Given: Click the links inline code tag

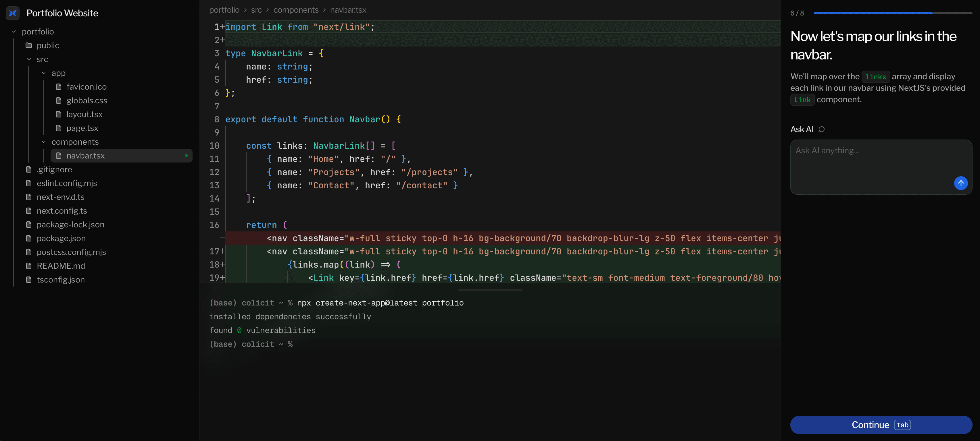Looking at the screenshot, I should pyautogui.click(x=875, y=77).
